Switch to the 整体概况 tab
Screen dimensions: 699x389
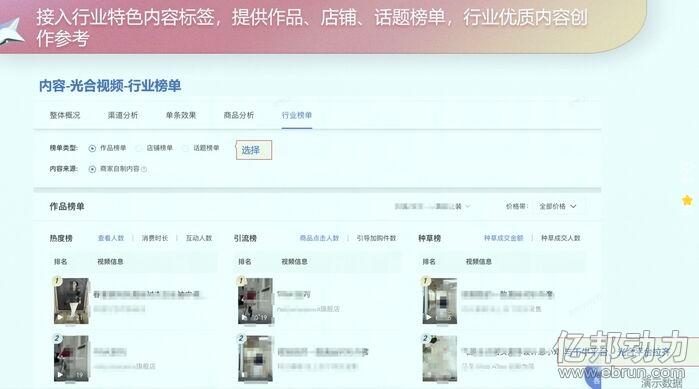tap(65, 115)
